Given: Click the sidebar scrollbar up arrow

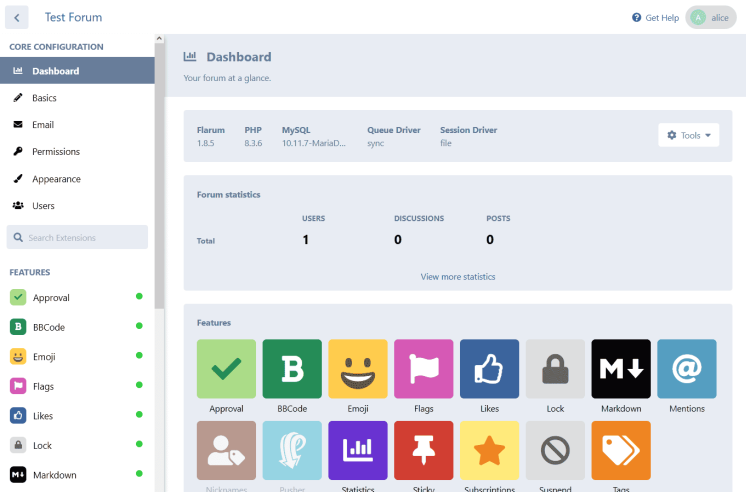Looking at the screenshot, I should pyautogui.click(x=159, y=39).
